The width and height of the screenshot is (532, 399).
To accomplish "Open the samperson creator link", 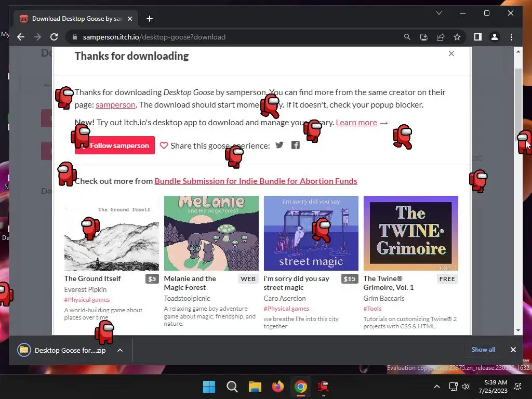I will coord(115,105).
